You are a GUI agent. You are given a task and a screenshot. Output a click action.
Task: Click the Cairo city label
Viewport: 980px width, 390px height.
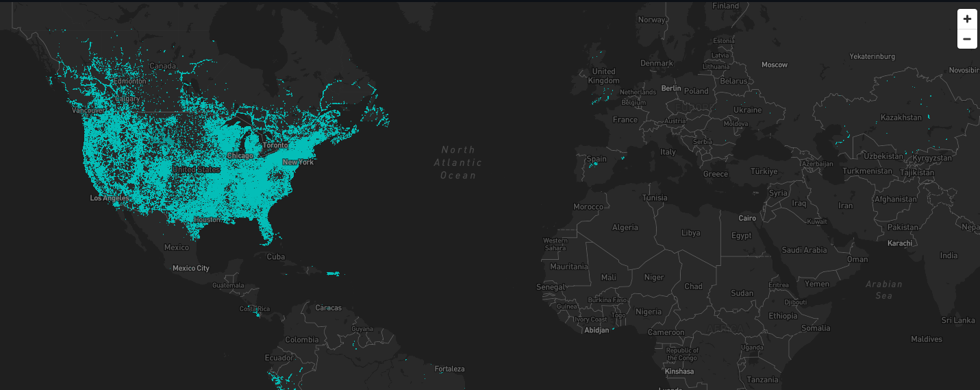pyautogui.click(x=747, y=218)
